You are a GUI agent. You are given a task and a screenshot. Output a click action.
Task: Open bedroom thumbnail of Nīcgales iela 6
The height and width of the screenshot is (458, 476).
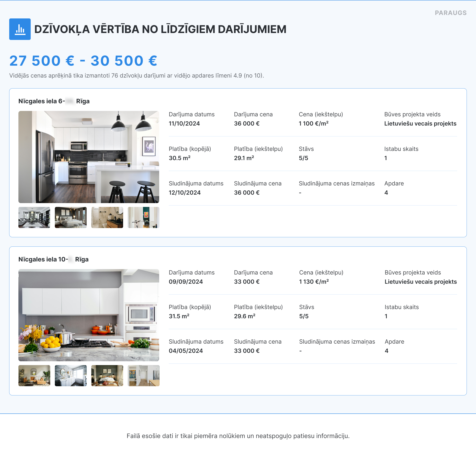point(71,217)
